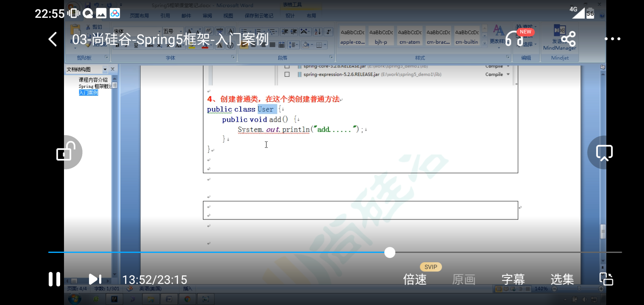Pause the video playback
Screen dimensions: 644x305
pos(54,279)
